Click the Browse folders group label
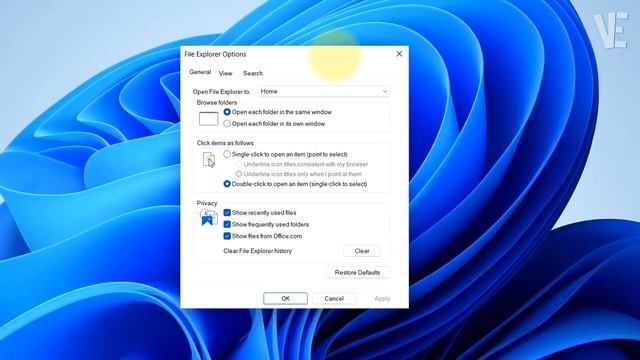The height and width of the screenshot is (360, 640). [x=217, y=102]
